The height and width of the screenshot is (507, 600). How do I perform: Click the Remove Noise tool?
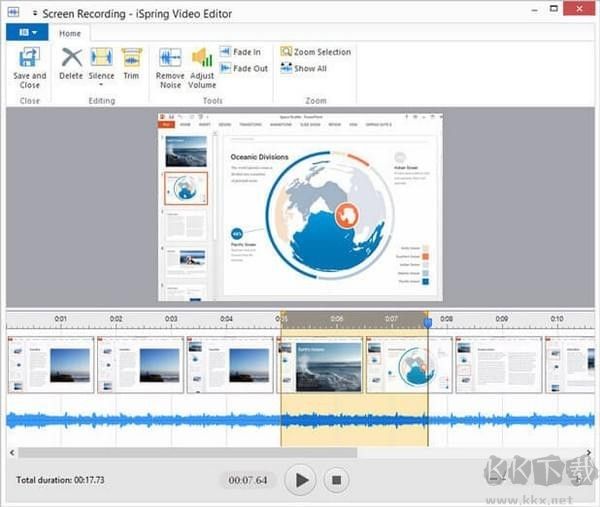pyautogui.click(x=170, y=68)
